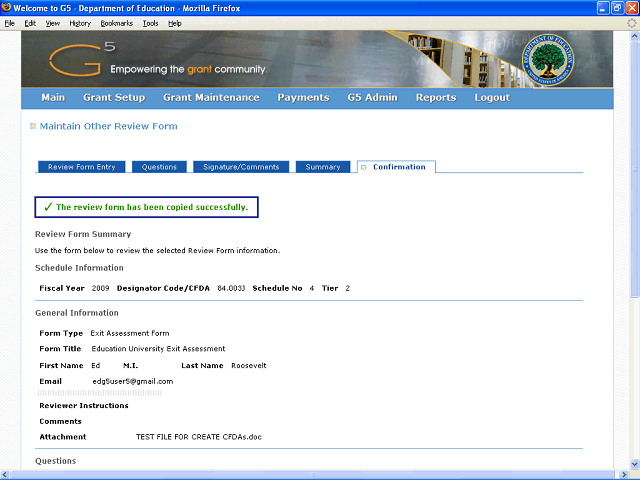Click the green success checkmark icon

[48, 207]
